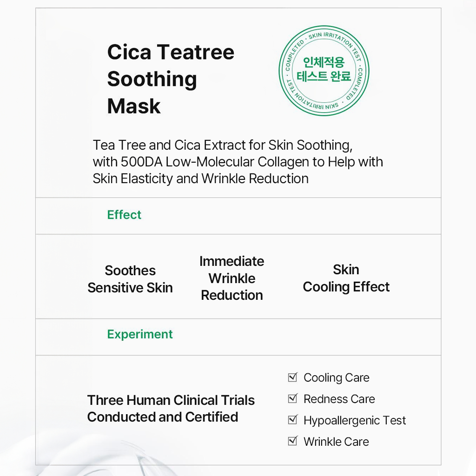Click the Three Human Clinical Trials statement
476x476 pixels.
(171, 409)
